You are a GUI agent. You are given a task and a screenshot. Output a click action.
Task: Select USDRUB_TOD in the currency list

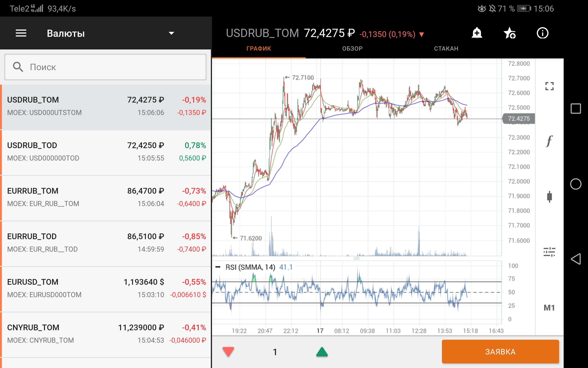pyautogui.click(x=105, y=152)
